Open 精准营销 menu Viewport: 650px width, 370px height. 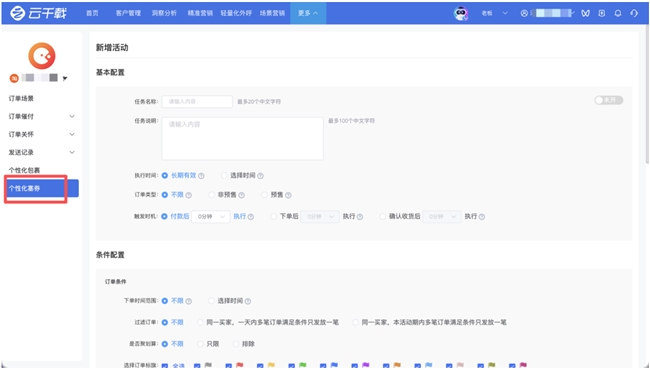pos(200,13)
